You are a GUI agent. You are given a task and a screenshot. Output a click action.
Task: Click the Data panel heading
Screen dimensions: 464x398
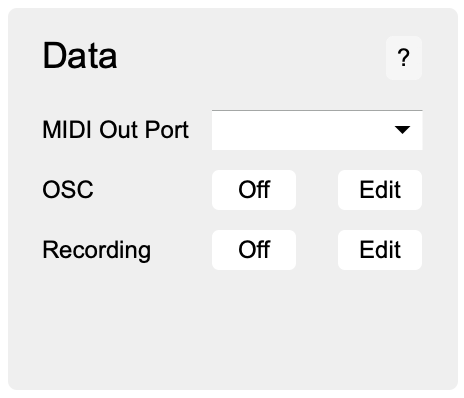click(80, 55)
